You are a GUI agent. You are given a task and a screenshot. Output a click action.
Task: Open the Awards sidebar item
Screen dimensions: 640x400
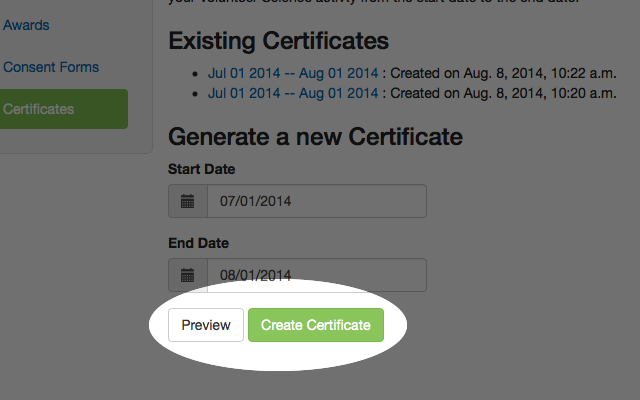click(27, 24)
